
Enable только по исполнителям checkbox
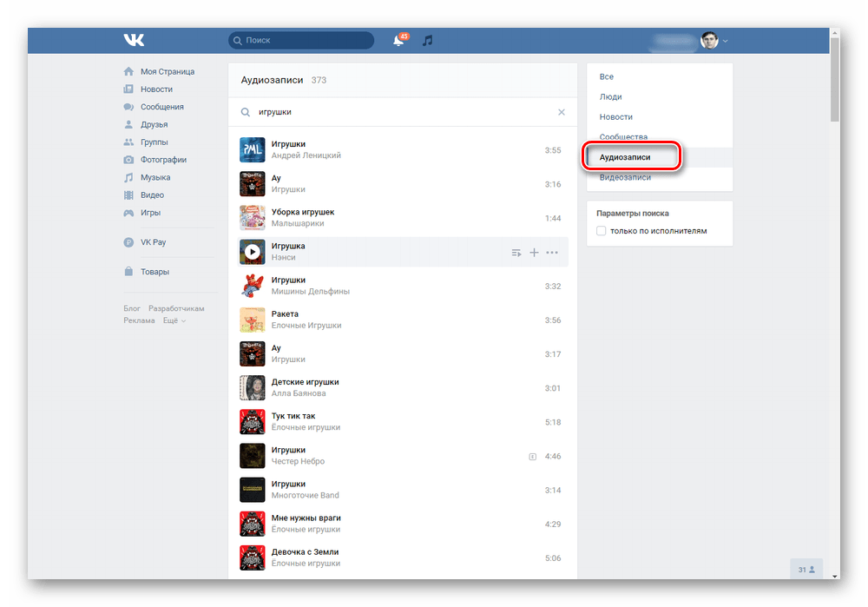[x=602, y=231]
